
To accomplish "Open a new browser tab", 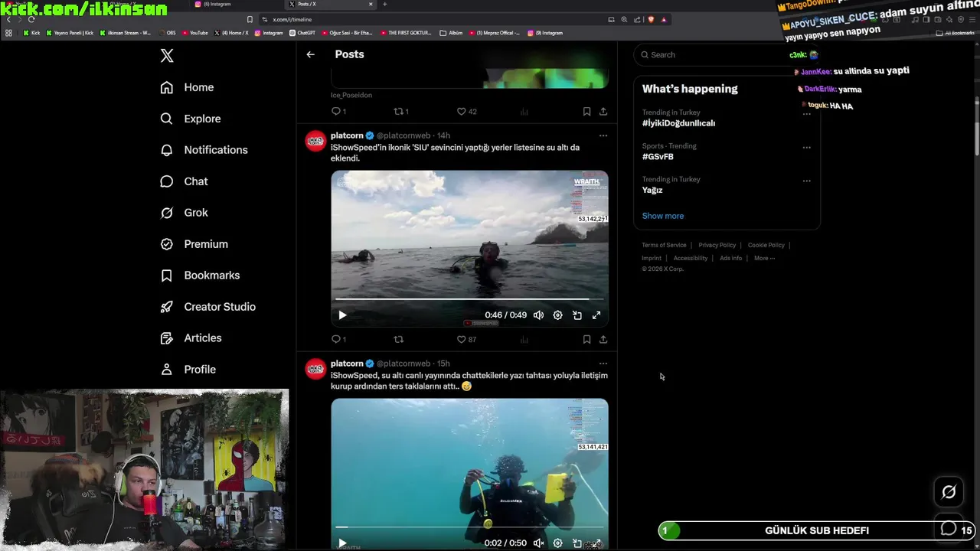I will tap(384, 4).
